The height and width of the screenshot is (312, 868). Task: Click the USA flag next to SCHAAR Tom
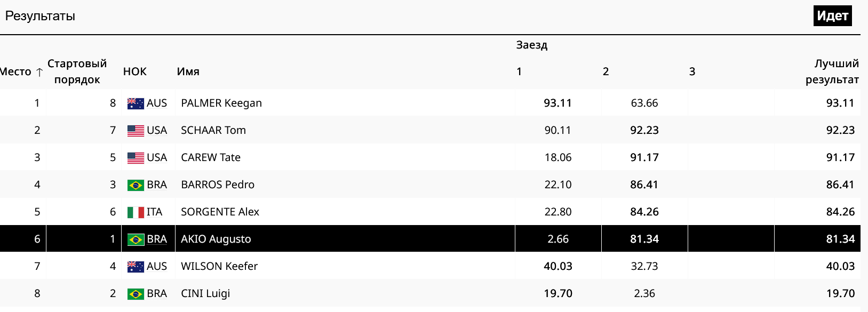click(x=136, y=131)
